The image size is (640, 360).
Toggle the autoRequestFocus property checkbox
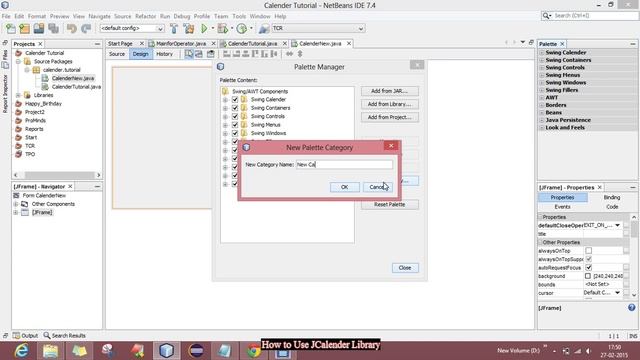pos(589,268)
